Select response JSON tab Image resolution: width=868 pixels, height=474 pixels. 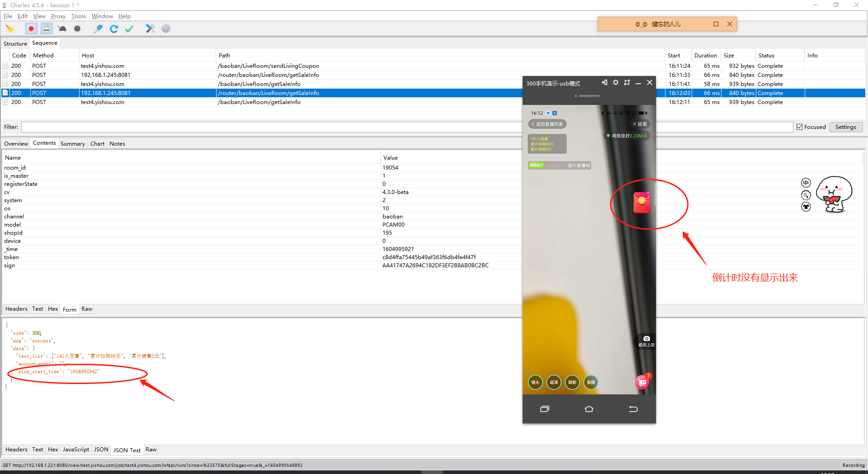pyautogui.click(x=101, y=450)
